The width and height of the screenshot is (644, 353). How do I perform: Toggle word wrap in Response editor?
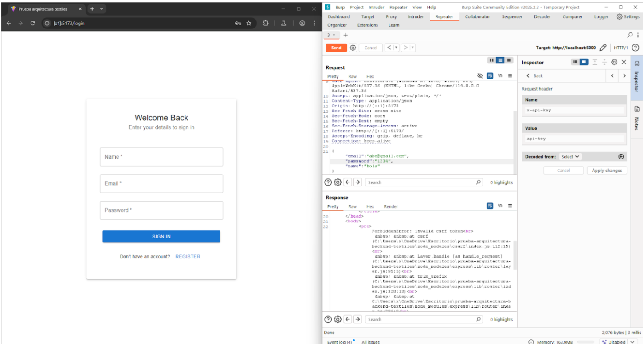pyautogui.click(x=490, y=206)
